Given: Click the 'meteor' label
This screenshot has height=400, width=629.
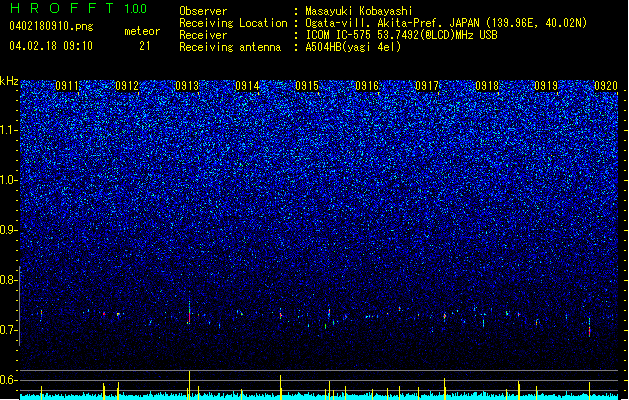Looking at the screenshot, I should [x=142, y=31].
